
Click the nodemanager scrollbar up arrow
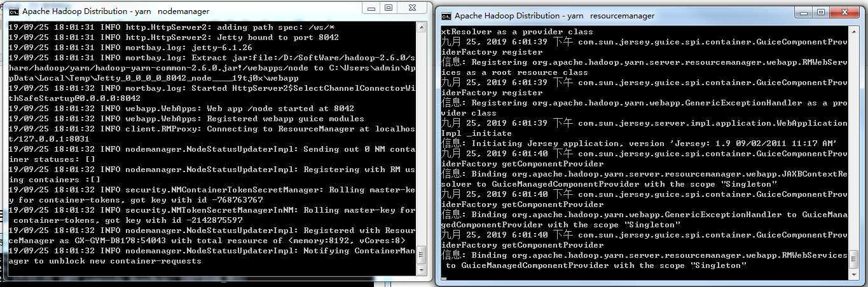(x=420, y=27)
